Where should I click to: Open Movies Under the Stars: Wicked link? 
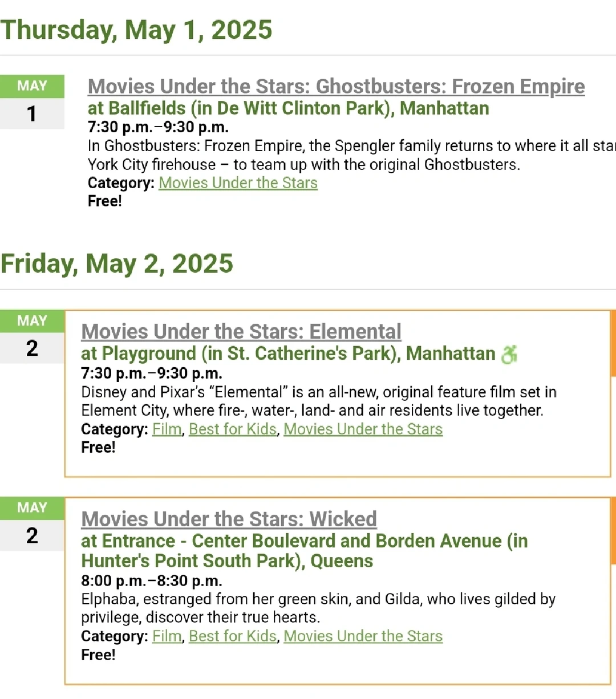(229, 519)
